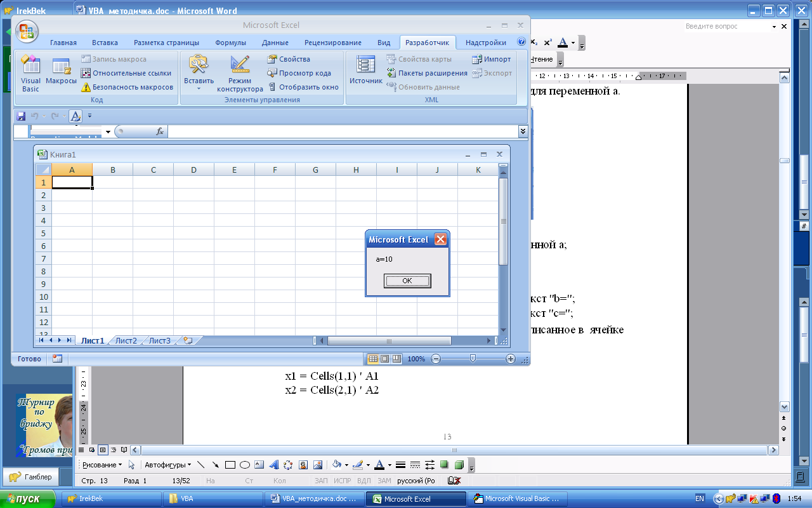
Task: Click zoom in plus button in Excel
Action: pos(511,359)
